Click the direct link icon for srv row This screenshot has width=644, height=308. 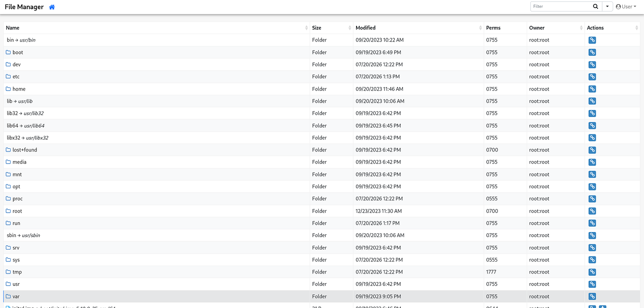click(x=592, y=248)
